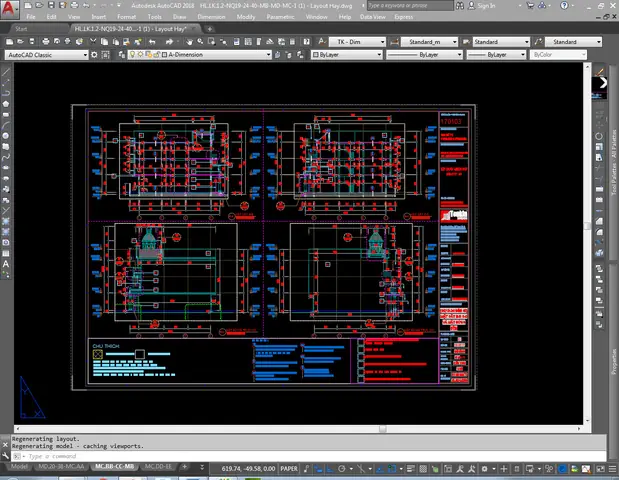Select the Line tool in Draw toolbar
Image resolution: width=619 pixels, height=480 pixels.
[6, 72]
